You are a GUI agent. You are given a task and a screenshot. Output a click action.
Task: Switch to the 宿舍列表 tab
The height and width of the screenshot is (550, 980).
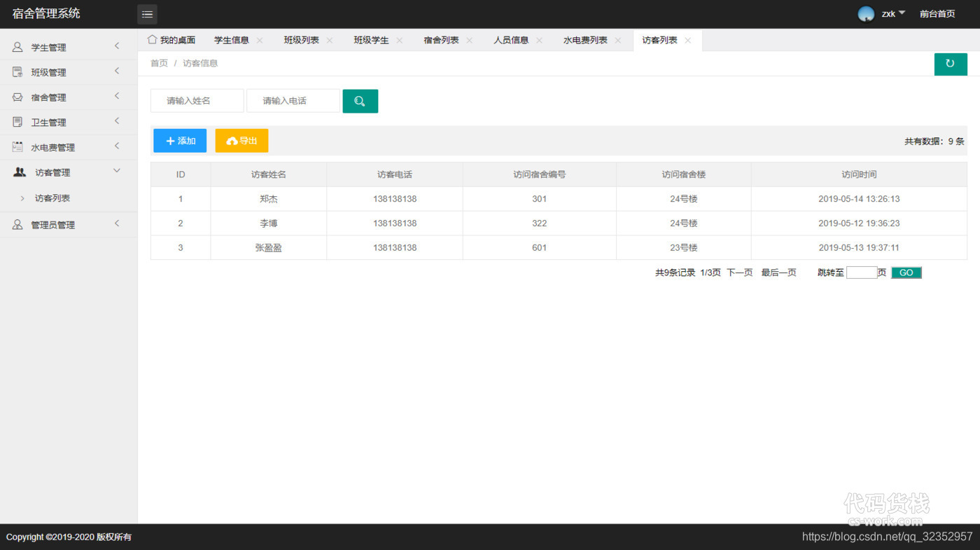[x=442, y=41]
